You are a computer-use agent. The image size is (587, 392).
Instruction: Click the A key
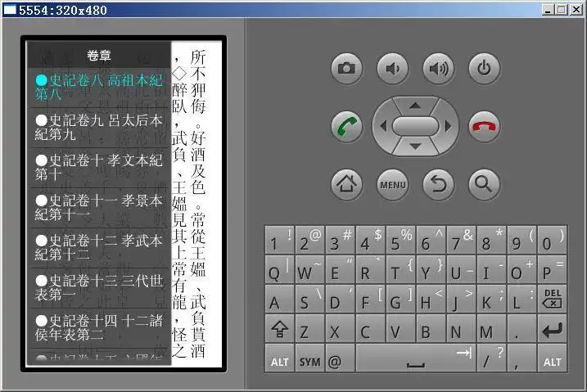(x=280, y=300)
